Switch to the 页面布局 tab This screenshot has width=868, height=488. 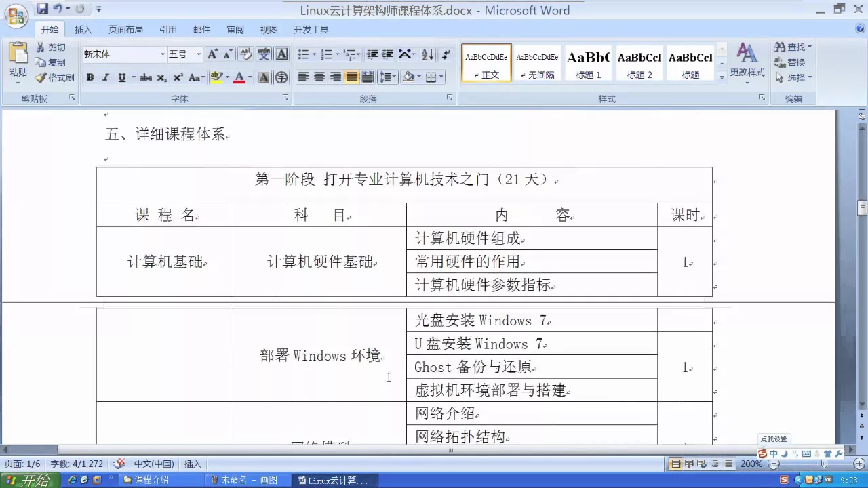pos(125,29)
